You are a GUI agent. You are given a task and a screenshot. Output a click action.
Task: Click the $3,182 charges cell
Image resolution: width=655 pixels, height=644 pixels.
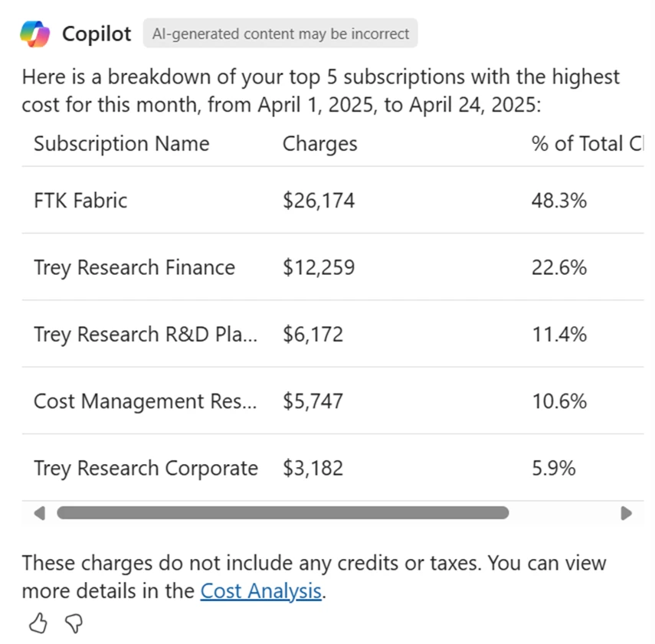click(313, 468)
